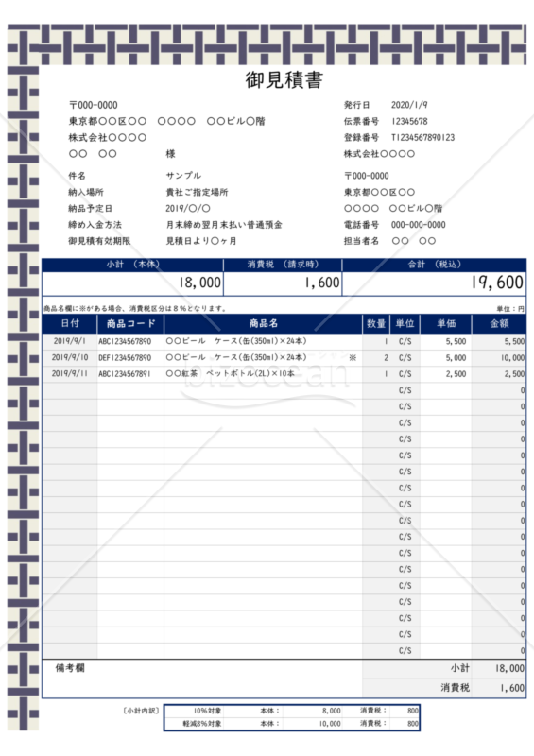
Task: Click the 数量 column header
Action: [x=376, y=323]
